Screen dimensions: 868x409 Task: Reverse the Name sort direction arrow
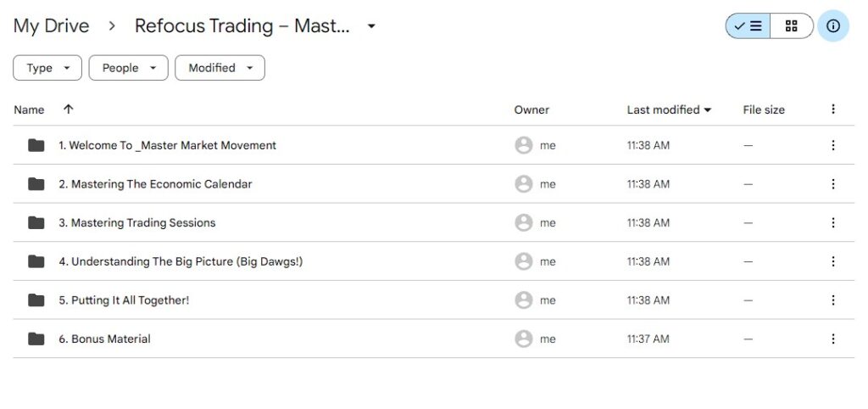point(69,109)
